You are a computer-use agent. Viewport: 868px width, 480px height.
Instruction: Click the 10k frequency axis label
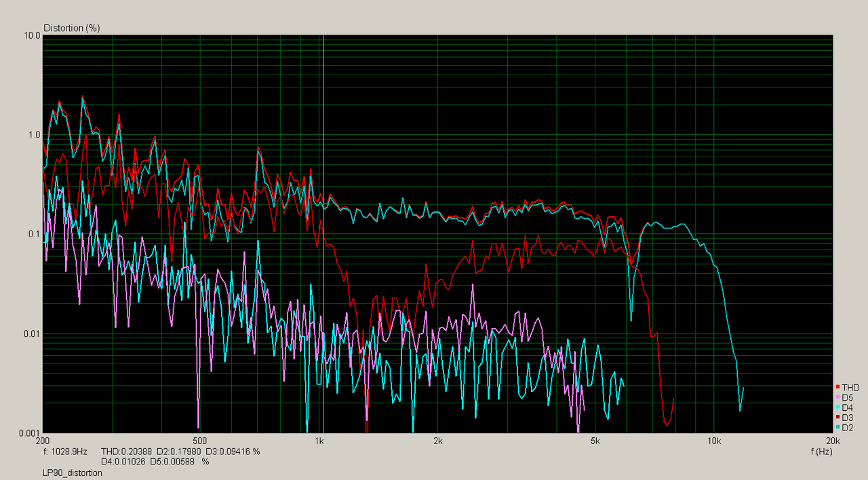pyautogui.click(x=713, y=441)
